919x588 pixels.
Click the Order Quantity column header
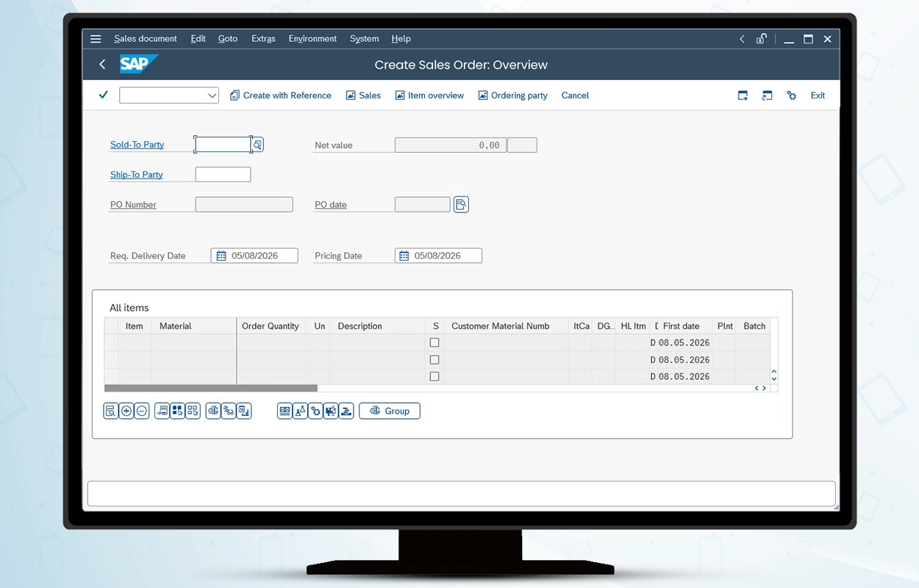click(x=271, y=326)
